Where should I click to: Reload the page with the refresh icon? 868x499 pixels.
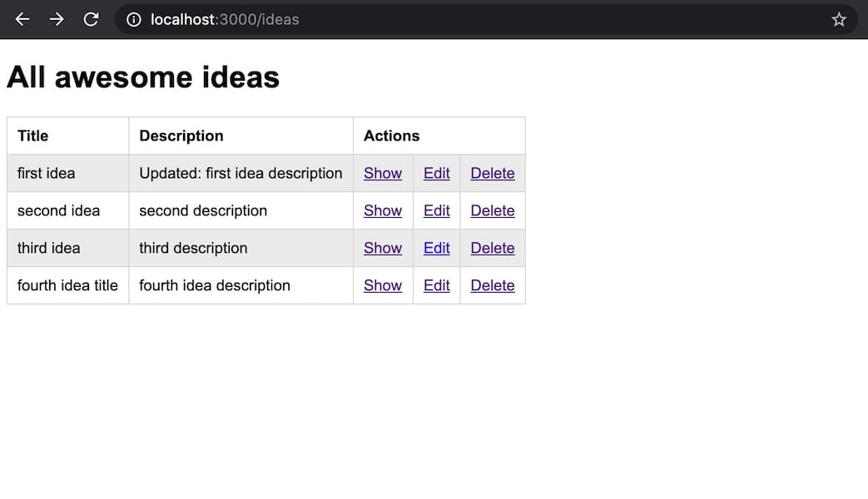(x=92, y=19)
